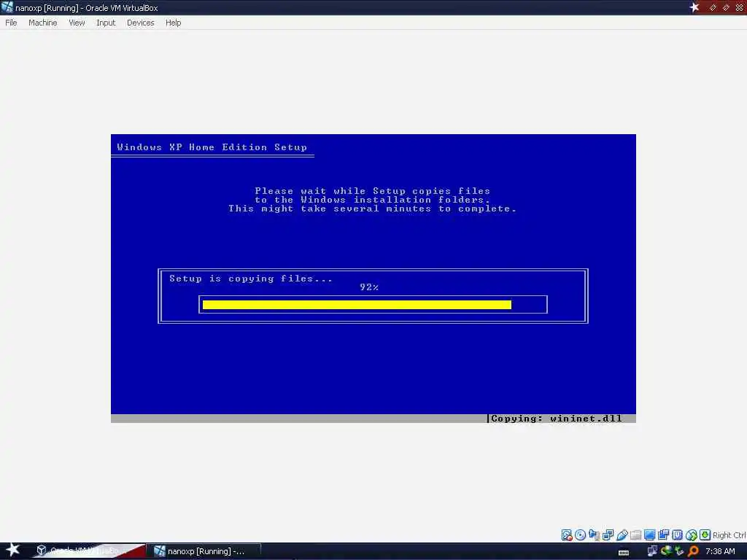The image size is (747, 560).
Task: Click the 7:38 AM taskbar clock
Action: click(720, 551)
